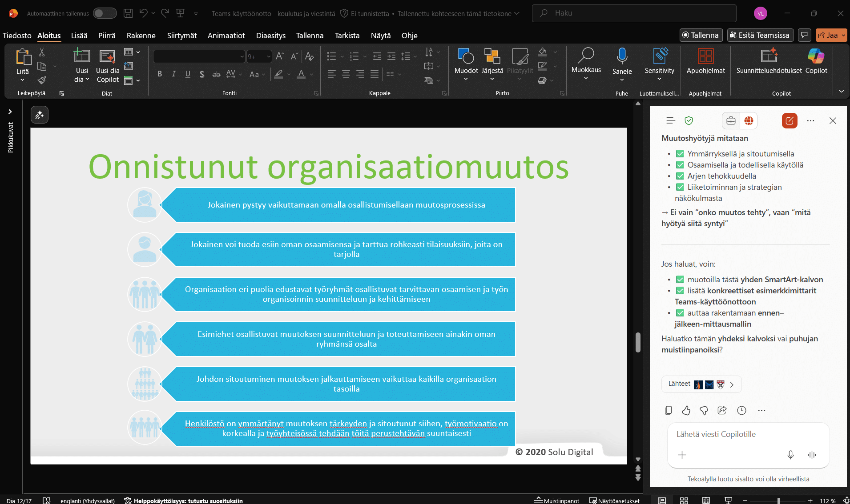The height and width of the screenshot is (504, 850).
Task: Start new Copilot chat with orange icon
Action: click(x=790, y=120)
